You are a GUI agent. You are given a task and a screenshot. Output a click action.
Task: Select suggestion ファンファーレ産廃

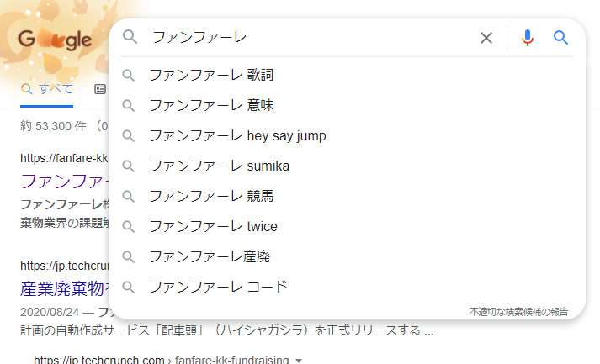click(x=210, y=256)
